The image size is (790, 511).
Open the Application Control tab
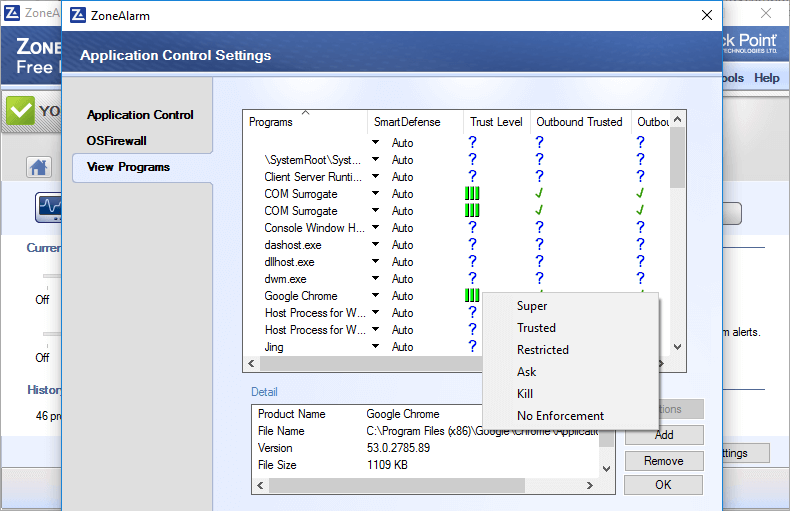(x=140, y=115)
